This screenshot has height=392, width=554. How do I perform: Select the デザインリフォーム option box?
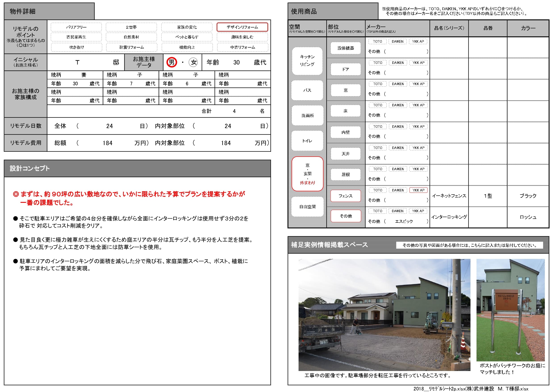point(242,27)
